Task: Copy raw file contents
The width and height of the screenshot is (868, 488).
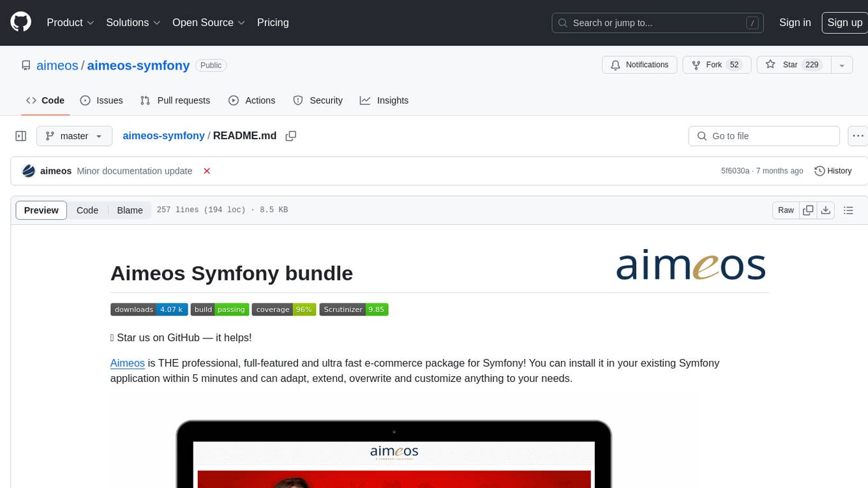Action: pos(808,210)
